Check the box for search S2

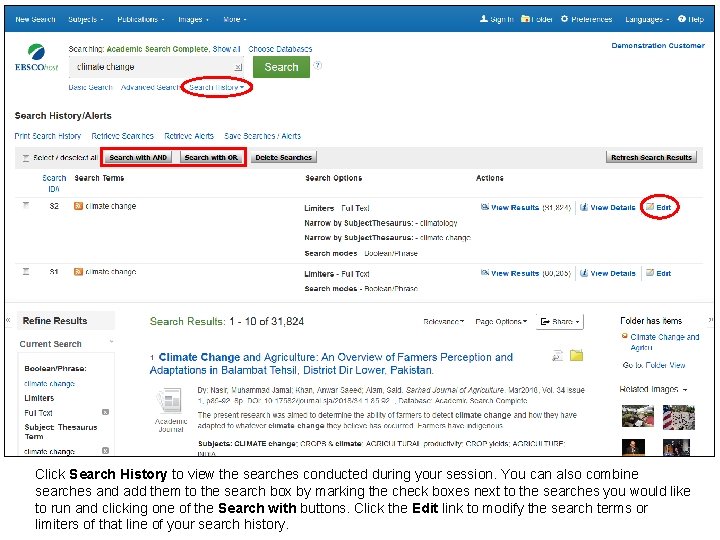coord(26,206)
